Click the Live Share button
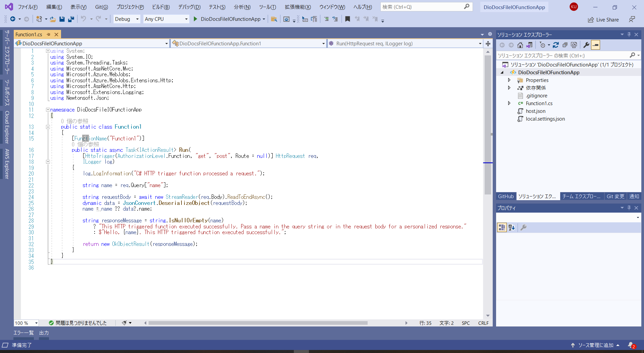The height and width of the screenshot is (353, 644). 603,19
